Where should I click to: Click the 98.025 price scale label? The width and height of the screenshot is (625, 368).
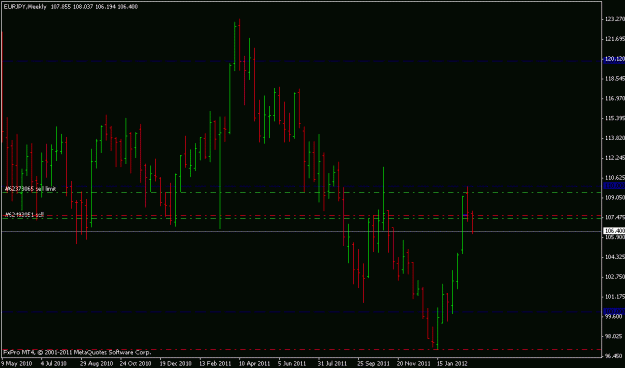614,336
